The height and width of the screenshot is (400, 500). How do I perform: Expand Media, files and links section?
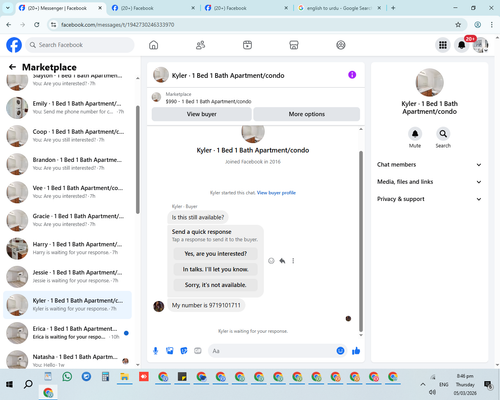[x=429, y=182]
